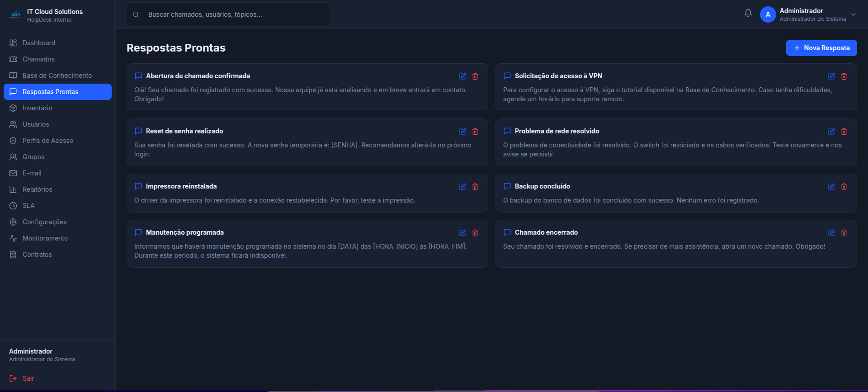Open the notifications bell
The image size is (868, 392).
click(748, 14)
